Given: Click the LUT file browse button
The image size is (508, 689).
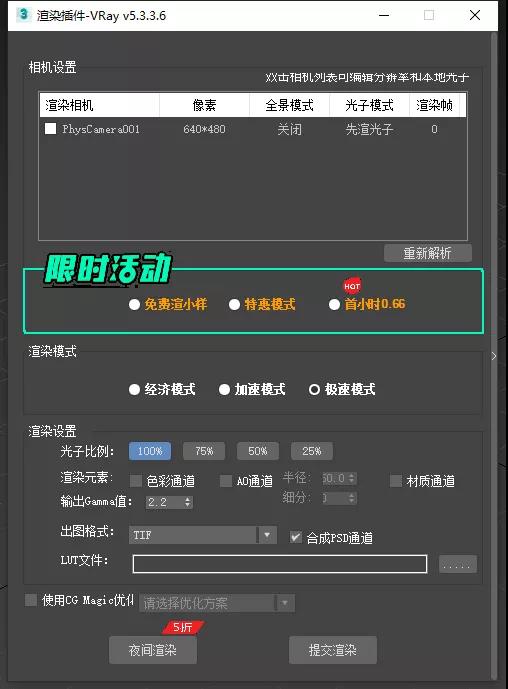Looking at the screenshot, I should [457, 564].
